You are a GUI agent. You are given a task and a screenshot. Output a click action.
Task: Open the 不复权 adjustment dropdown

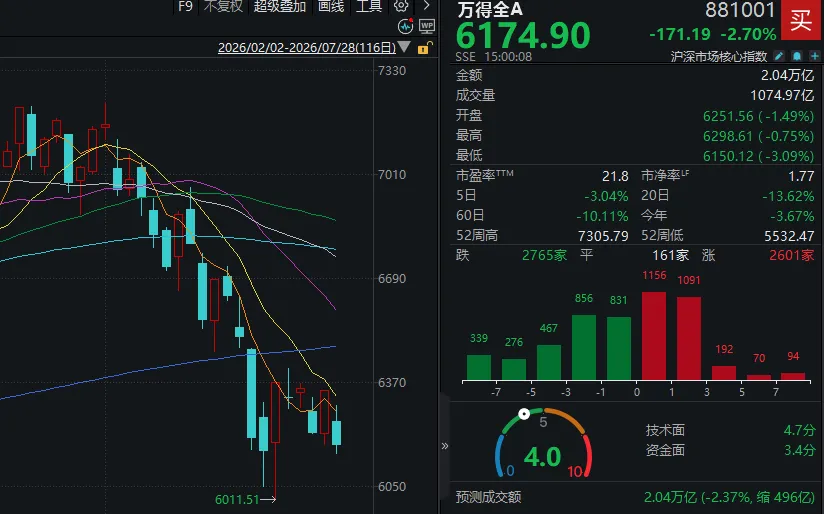pos(223,6)
